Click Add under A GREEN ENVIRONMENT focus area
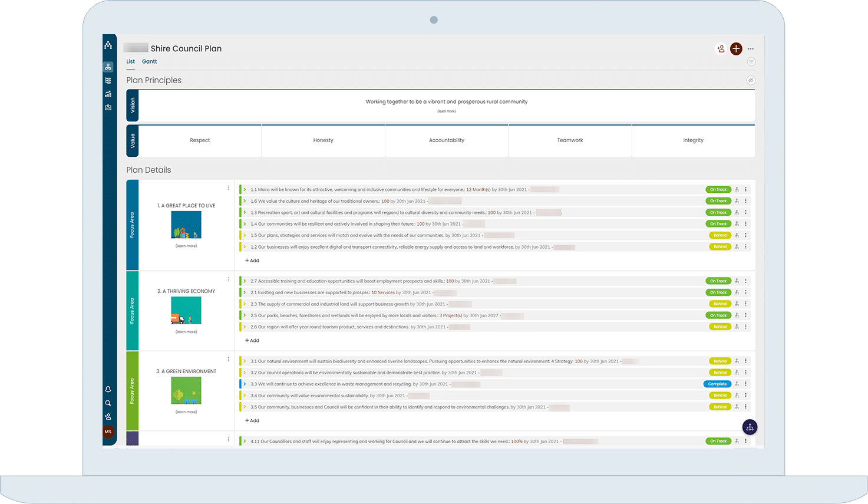The image size is (868, 504). pyautogui.click(x=252, y=420)
